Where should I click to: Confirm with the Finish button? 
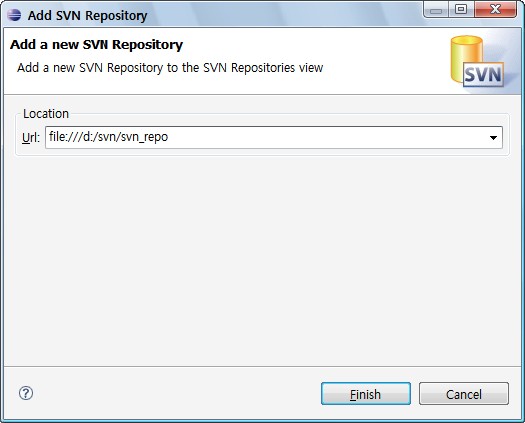point(366,394)
